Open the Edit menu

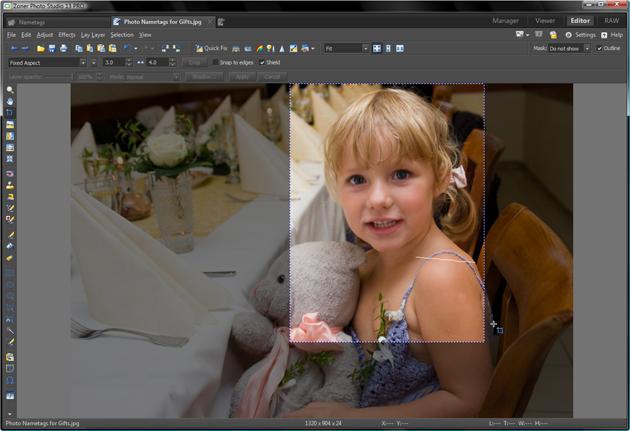(x=26, y=35)
